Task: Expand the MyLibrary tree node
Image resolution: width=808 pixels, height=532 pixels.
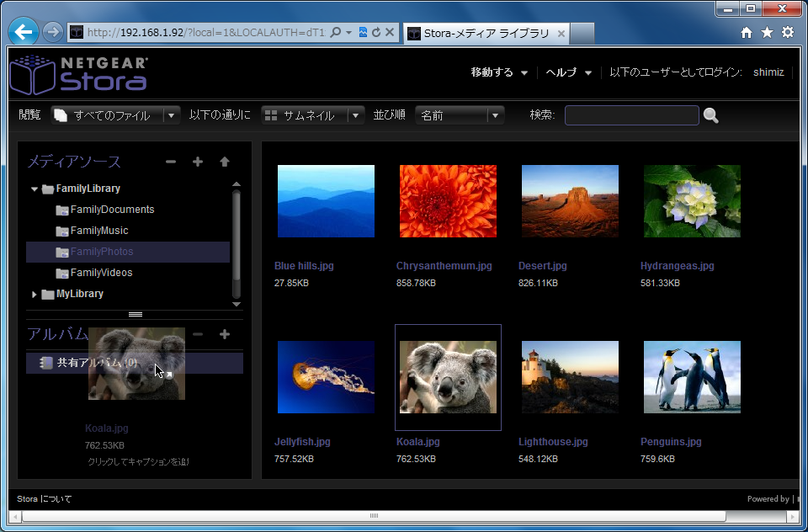Action: [35, 295]
